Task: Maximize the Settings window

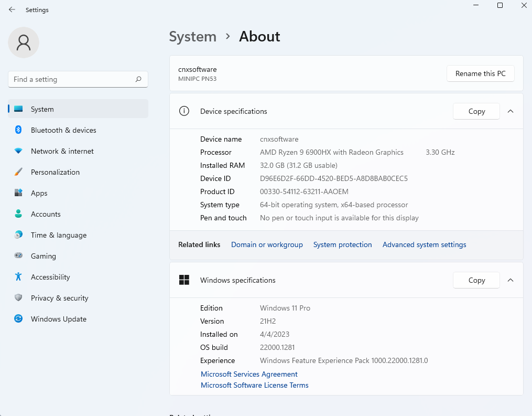Action: click(500, 5)
